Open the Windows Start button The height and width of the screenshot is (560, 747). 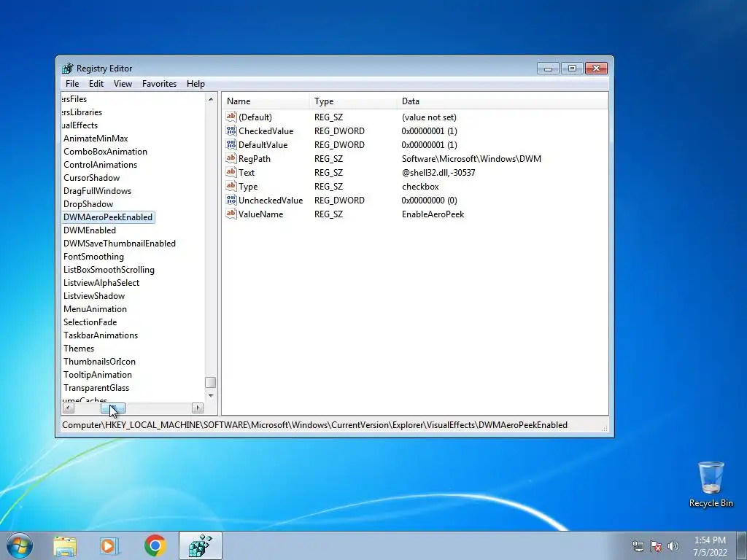(20, 545)
